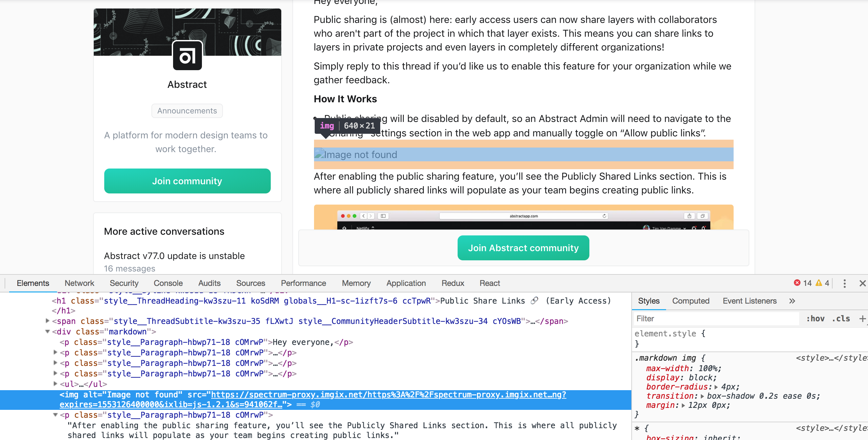The height and width of the screenshot is (440, 868).
Task: Click the max-width: 100% declaration
Action: [684, 368]
